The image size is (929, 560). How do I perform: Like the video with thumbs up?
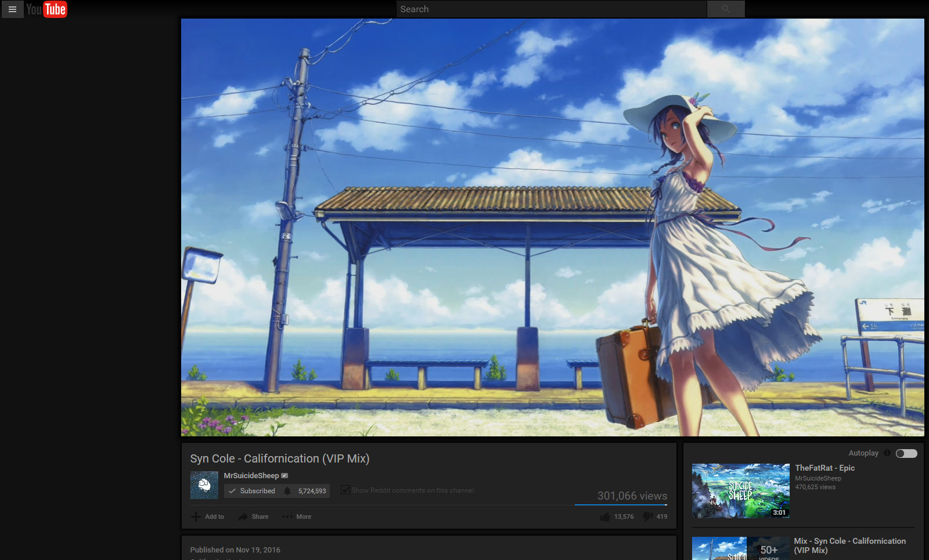[605, 516]
